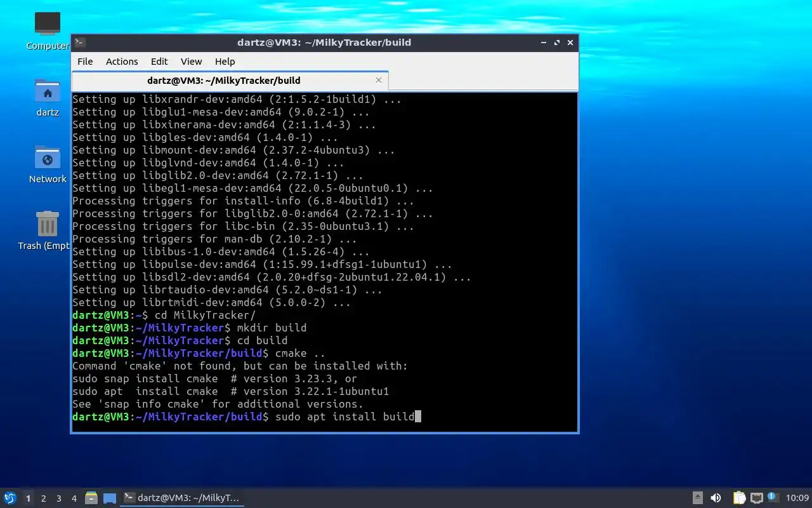Open removable media eject icon in tray

(697, 498)
